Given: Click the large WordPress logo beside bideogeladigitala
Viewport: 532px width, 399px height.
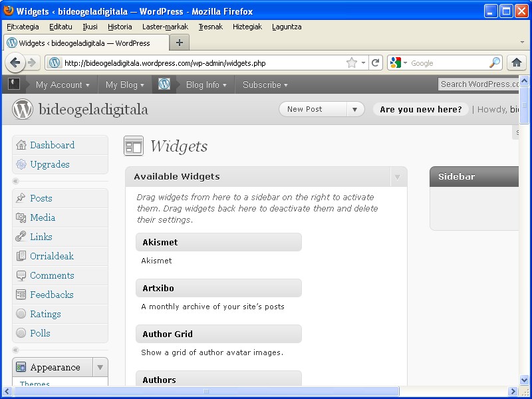Looking at the screenshot, I should click(23, 109).
